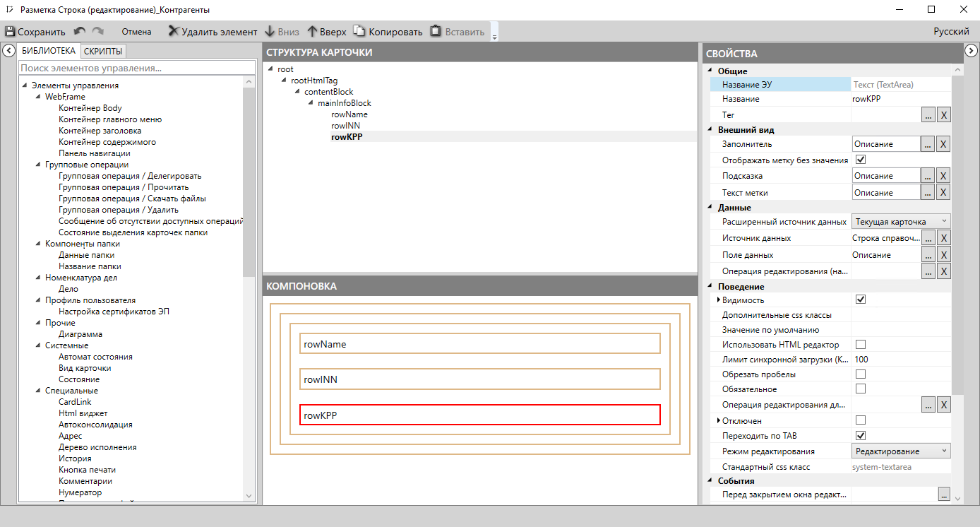Clear Тег property with X button
Viewport: 980px width, 527px height.
(944, 114)
